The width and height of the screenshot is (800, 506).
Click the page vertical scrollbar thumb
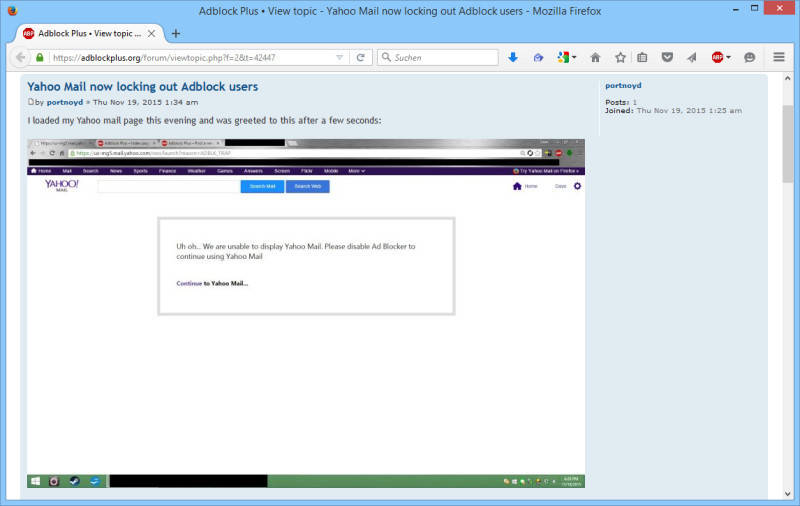pos(788,144)
